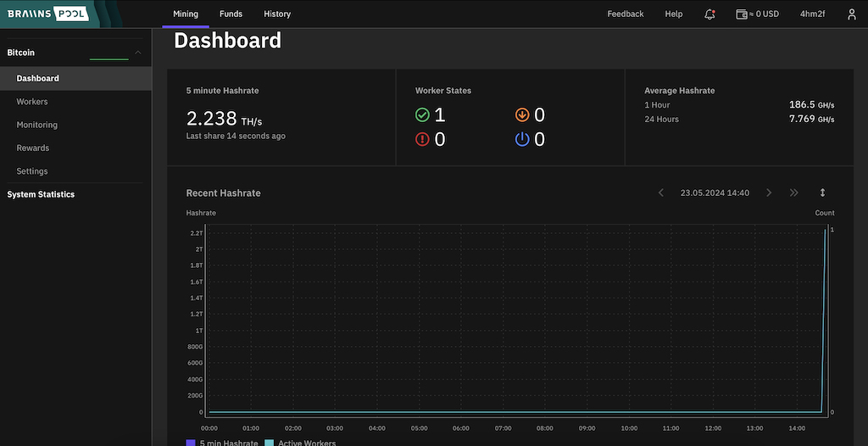
Task: Switch to the History tab
Action: [277, 14]
